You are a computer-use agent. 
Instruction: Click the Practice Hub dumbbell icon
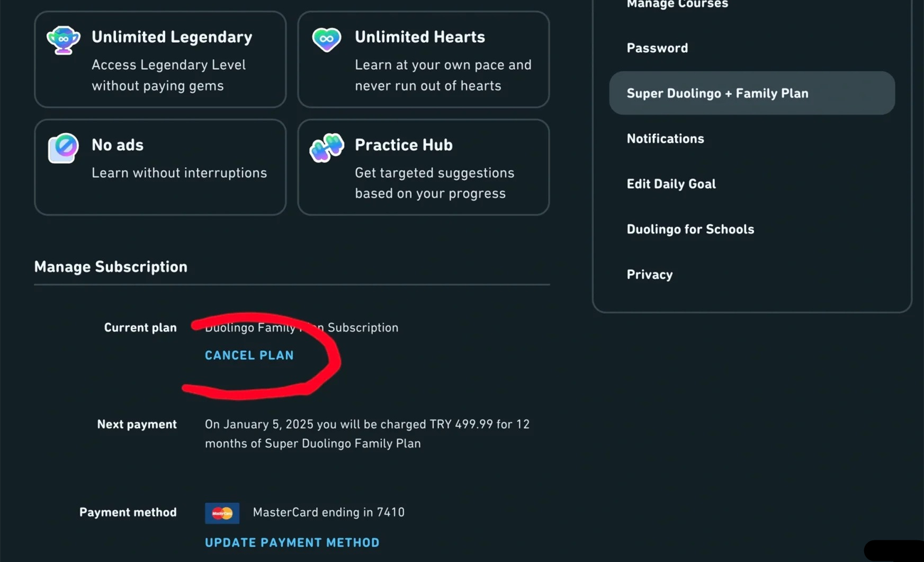[x=326, y=147]
